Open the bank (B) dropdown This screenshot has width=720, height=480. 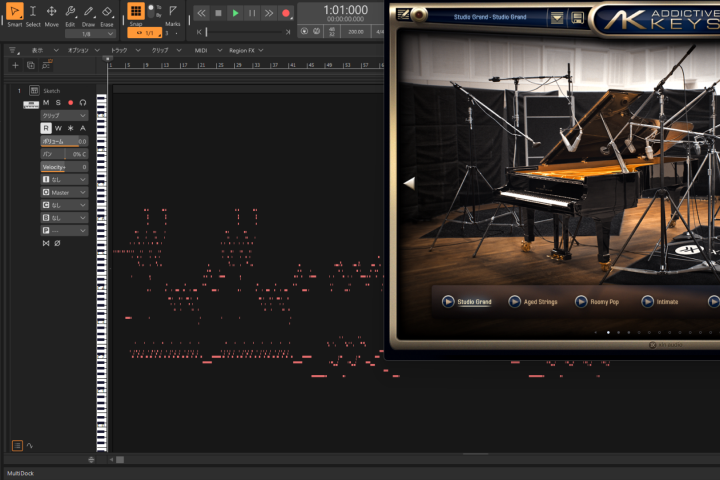64,218
